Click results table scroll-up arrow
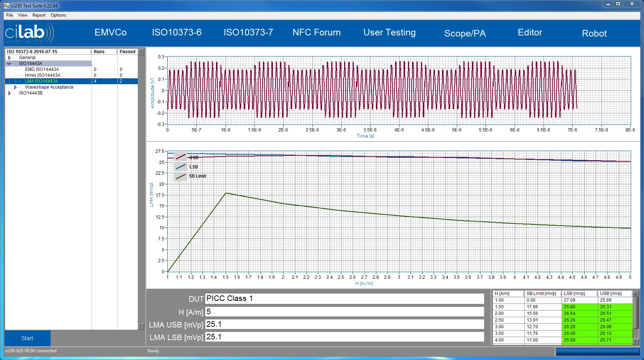The height and width of the screenshot is (360, 644). point(636,294)
